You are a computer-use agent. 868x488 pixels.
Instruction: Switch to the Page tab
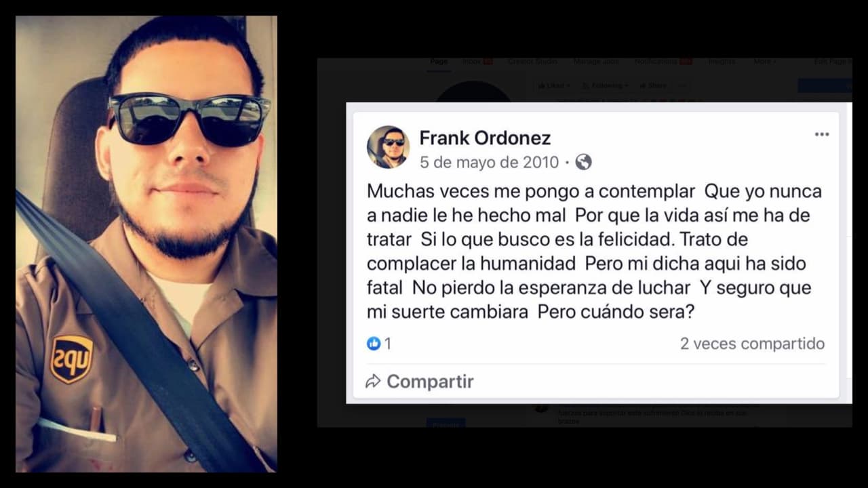[439, 62]
